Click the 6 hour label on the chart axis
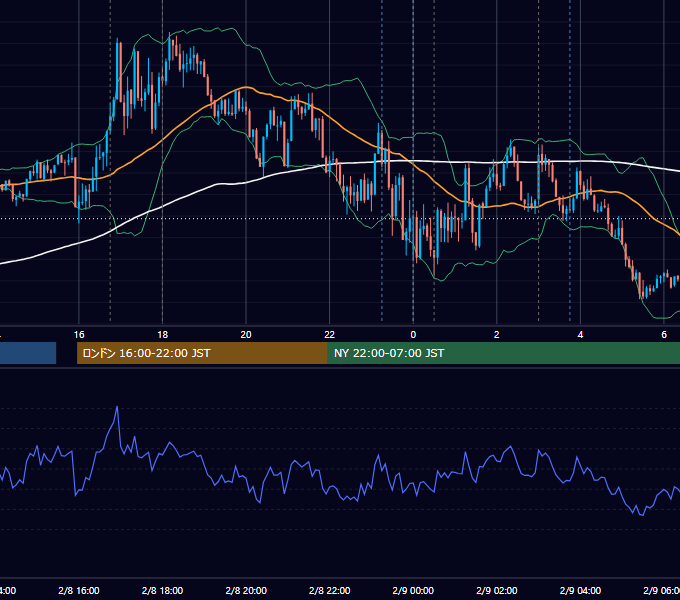 [664, 335]
